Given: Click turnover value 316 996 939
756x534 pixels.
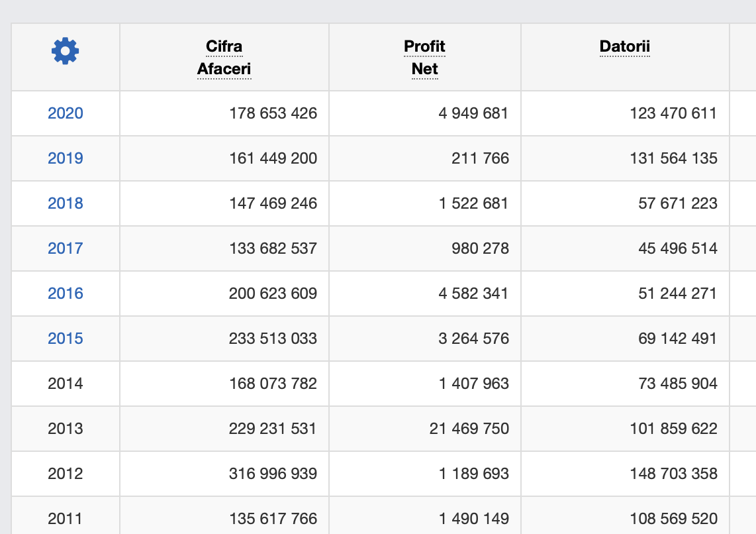Looking at the screenshot, I should point(273,474).
